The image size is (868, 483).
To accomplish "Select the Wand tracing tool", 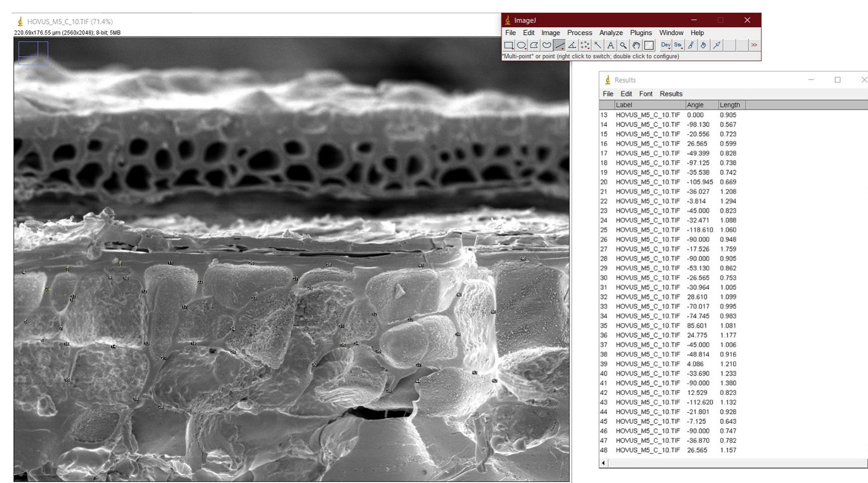I will [598, 45].
